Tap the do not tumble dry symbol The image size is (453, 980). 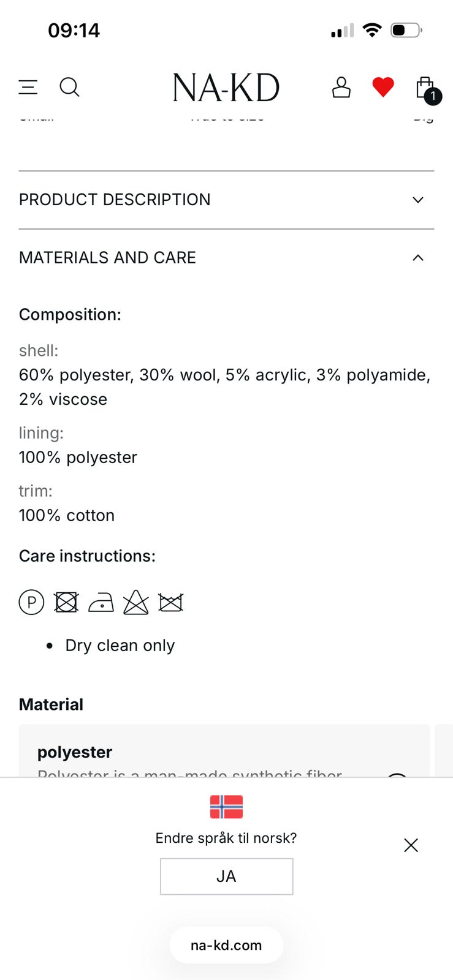pos(66,602)
